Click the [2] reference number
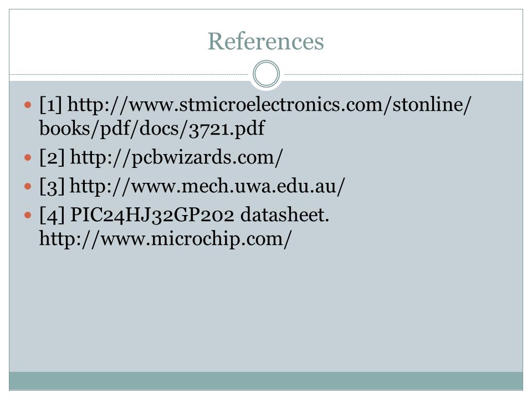This screenshot has height=399, width=532. (52, 158)
